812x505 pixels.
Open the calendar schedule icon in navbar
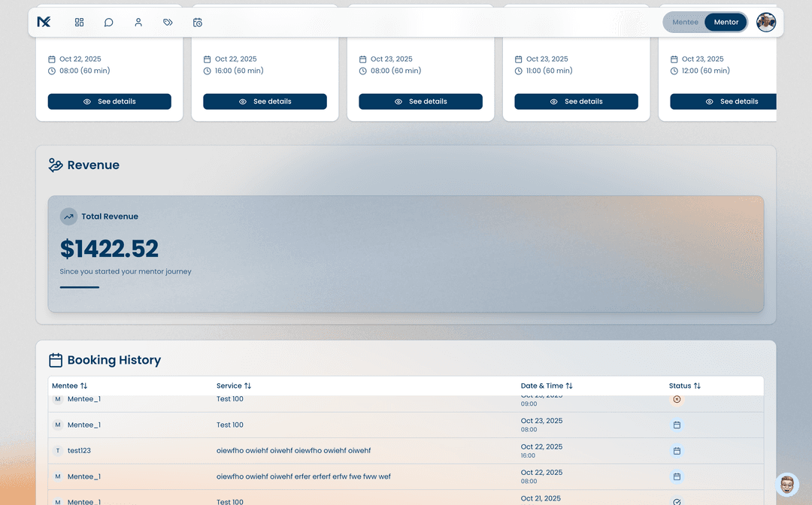coord(198,23)
